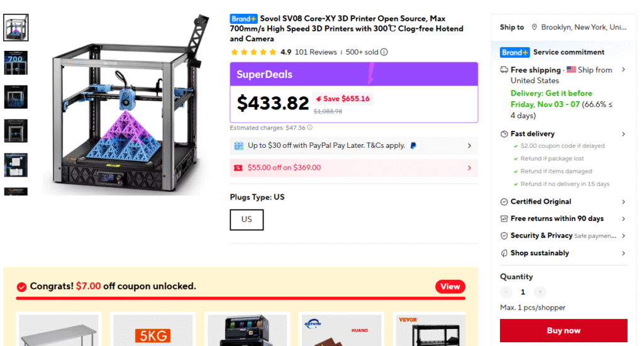Click the location pin icon beside Brooklyn
The image size is (644, 346).
[535, 27]
